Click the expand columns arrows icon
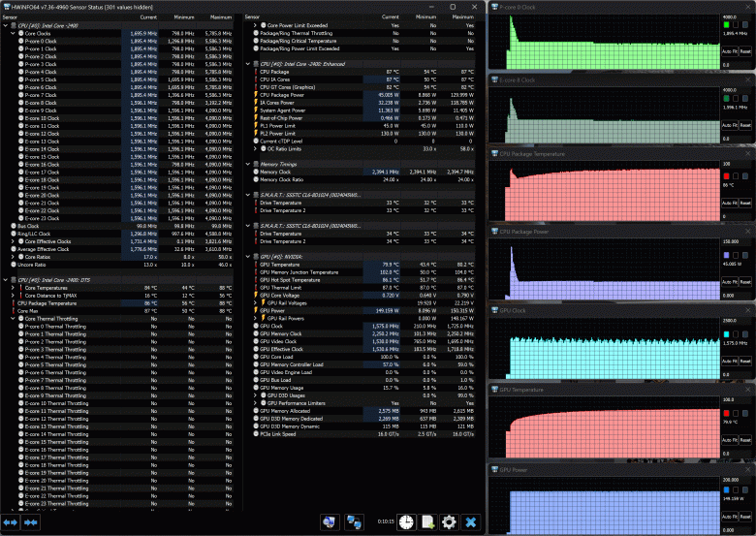This screenshot has width=756, height=536. (x=10, y=522)
